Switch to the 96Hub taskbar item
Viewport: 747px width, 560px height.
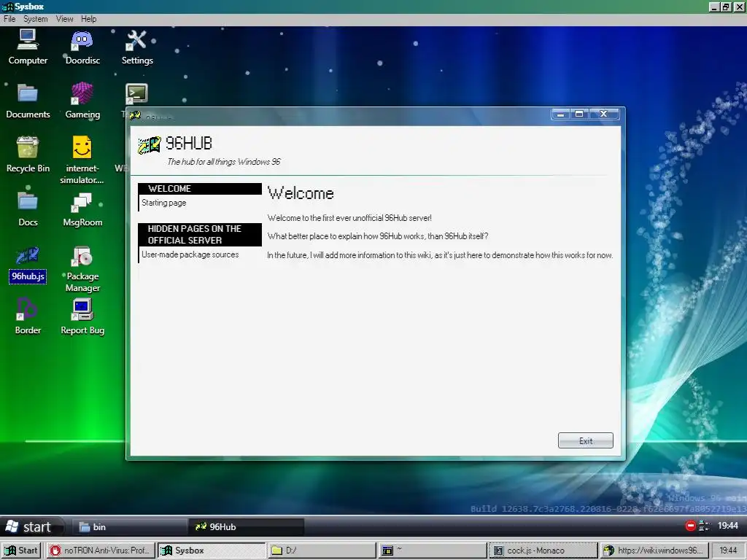247,527
